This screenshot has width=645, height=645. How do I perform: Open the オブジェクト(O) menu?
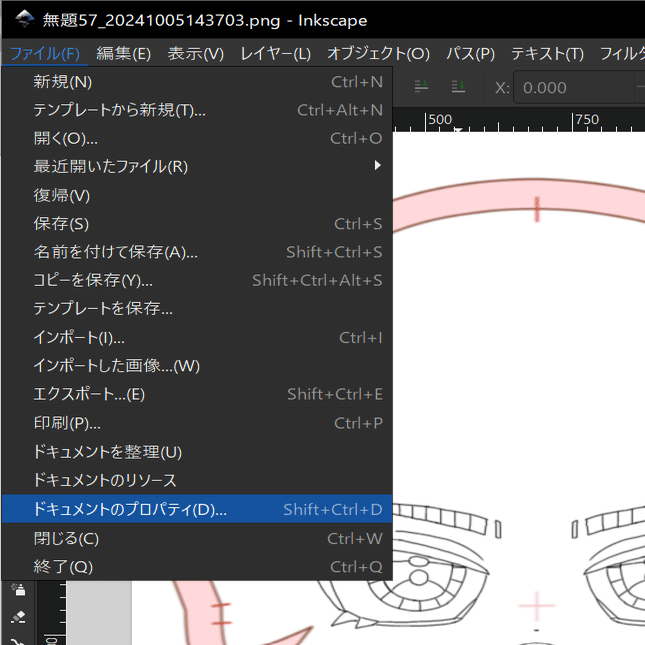tap(378, 53)
